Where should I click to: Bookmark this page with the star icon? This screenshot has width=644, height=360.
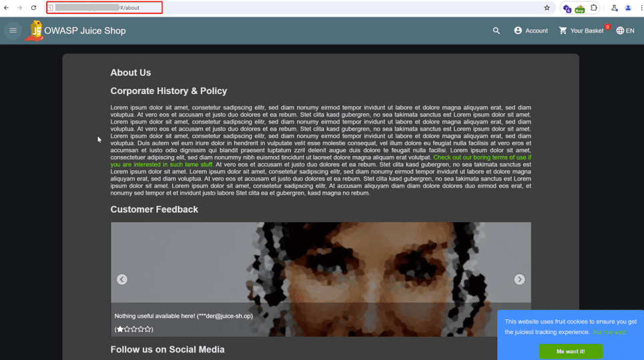547,8
